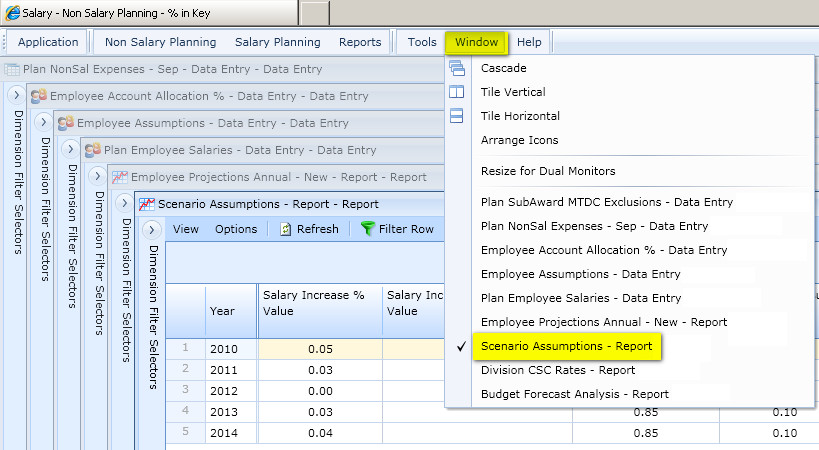Viewport: 819px width, 450px height.
Task: Open the Non Salary Planning menu
Action: [160, 42]
